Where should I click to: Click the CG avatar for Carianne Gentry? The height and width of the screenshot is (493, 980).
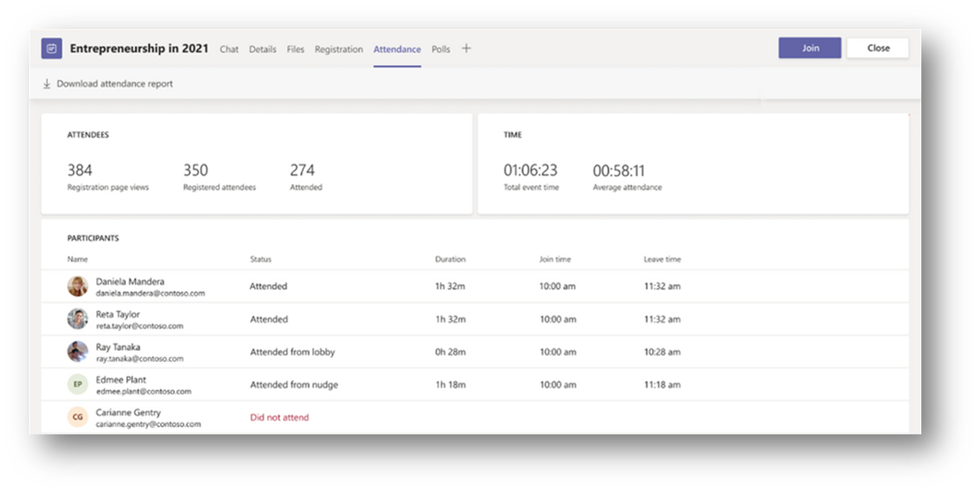pos(77,417)
